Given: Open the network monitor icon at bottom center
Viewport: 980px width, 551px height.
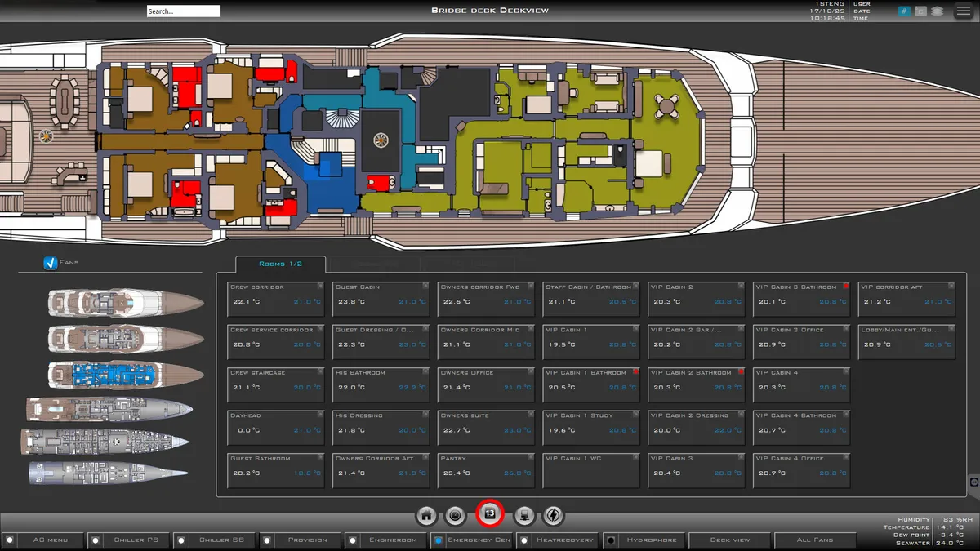Looking at the screenshot, I should (x=524, y=515).
